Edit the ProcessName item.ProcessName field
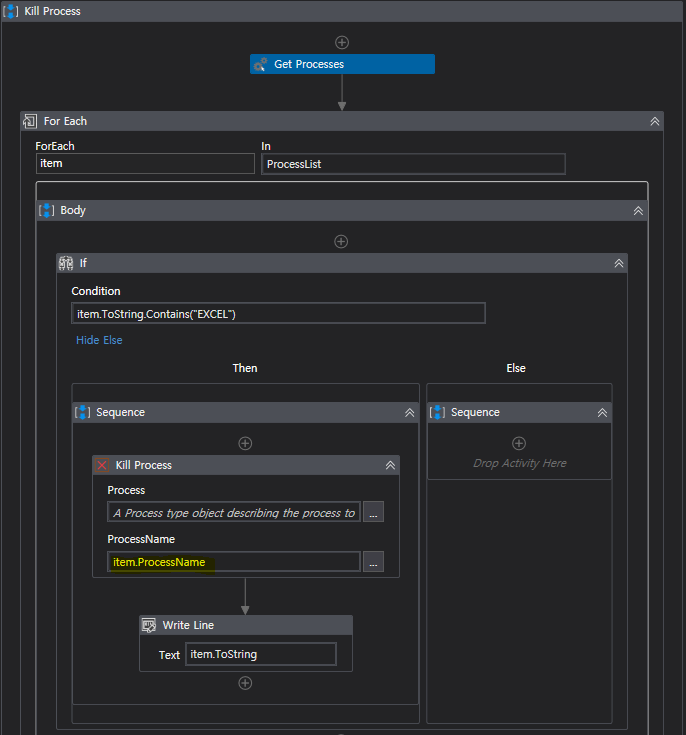The width and height of the screenshot is (686, 735). click(234, 562)
